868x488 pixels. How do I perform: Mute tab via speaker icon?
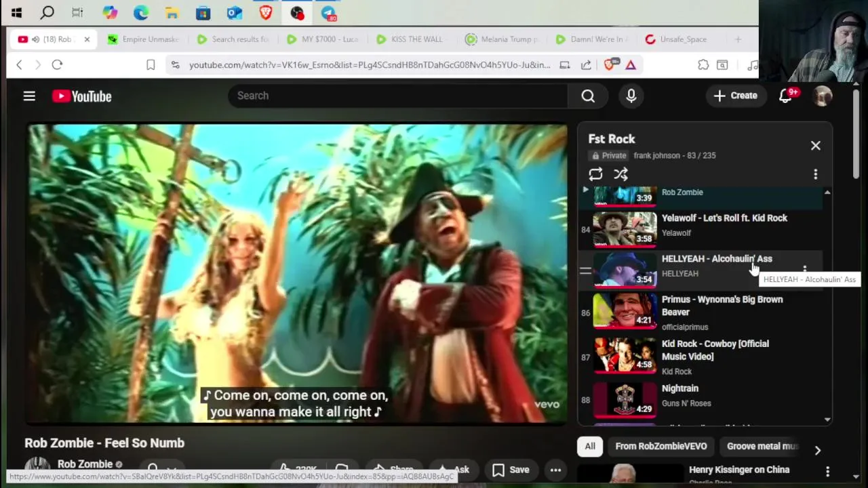coord(35,39)
